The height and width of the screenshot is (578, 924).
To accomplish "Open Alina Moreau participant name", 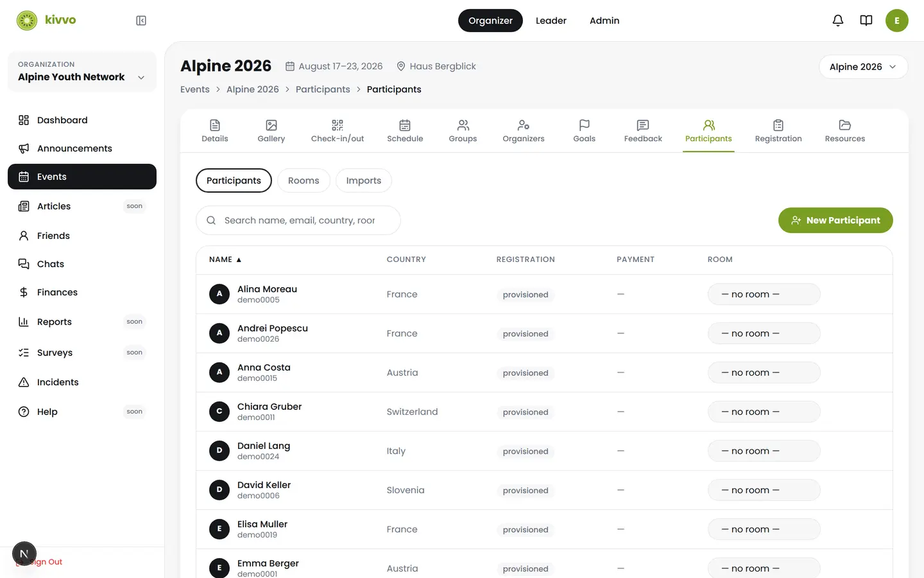I will (x=267, y=289).
